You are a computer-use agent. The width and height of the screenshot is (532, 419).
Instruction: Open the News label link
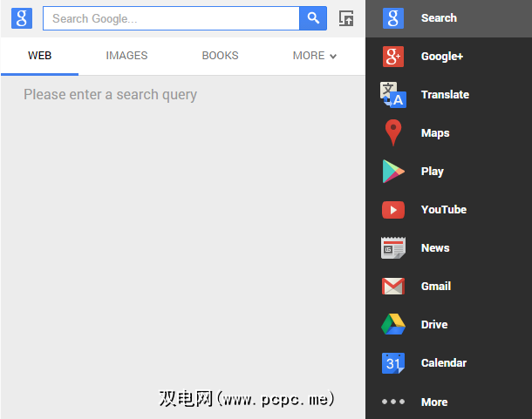[x=435, y=247]
